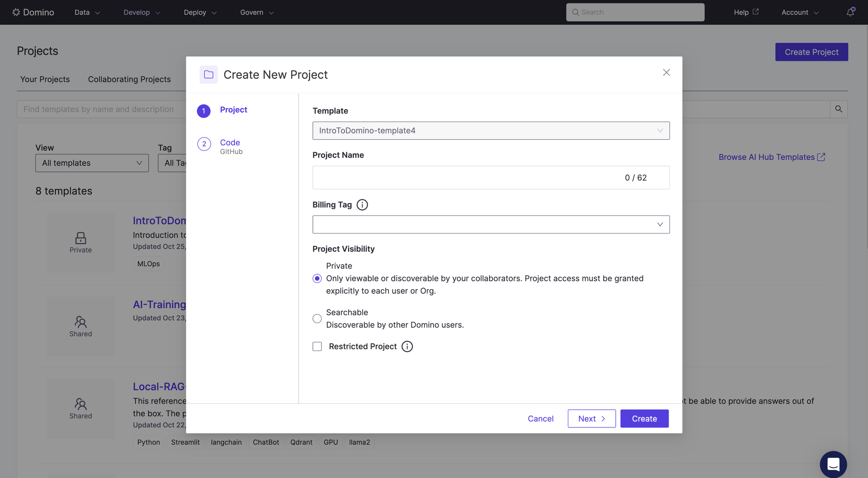Open the Billing Tag dropdown
Screen dimensions: 868x478
(x=491, y=225)
